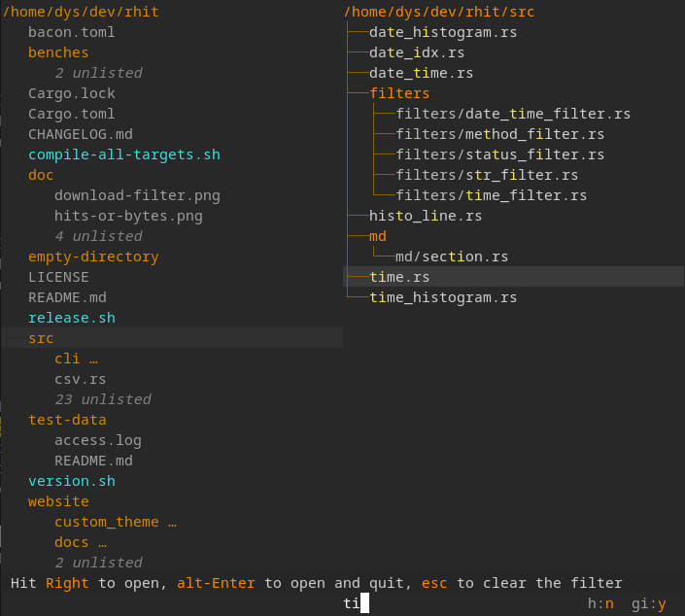Click the empty-directory folder
Screen dimensions: 685x616
click(x=93, y=257)
